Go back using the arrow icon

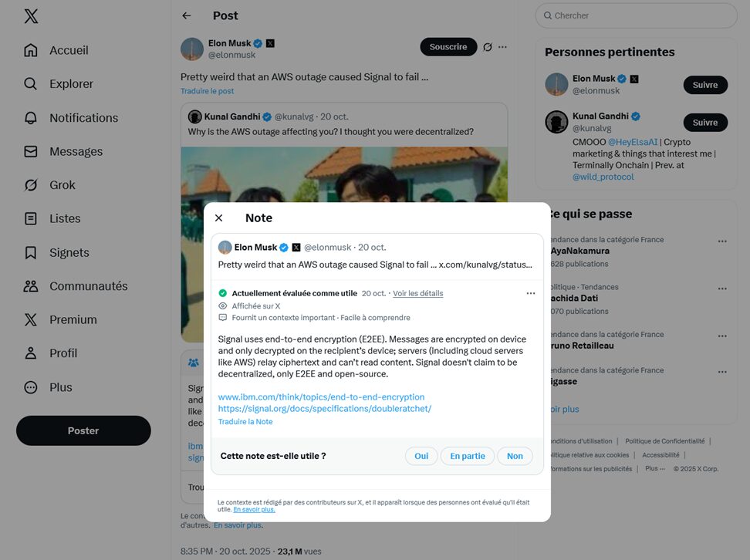(186, 15)
